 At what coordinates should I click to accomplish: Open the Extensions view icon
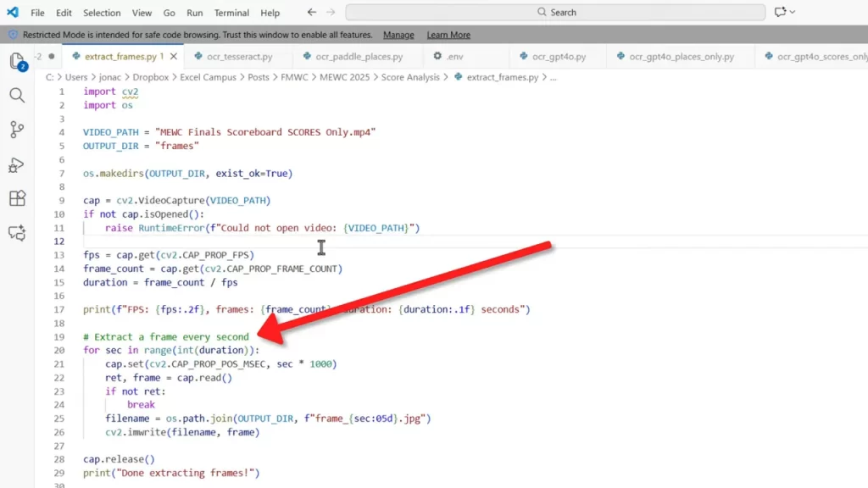coord(18,197)
